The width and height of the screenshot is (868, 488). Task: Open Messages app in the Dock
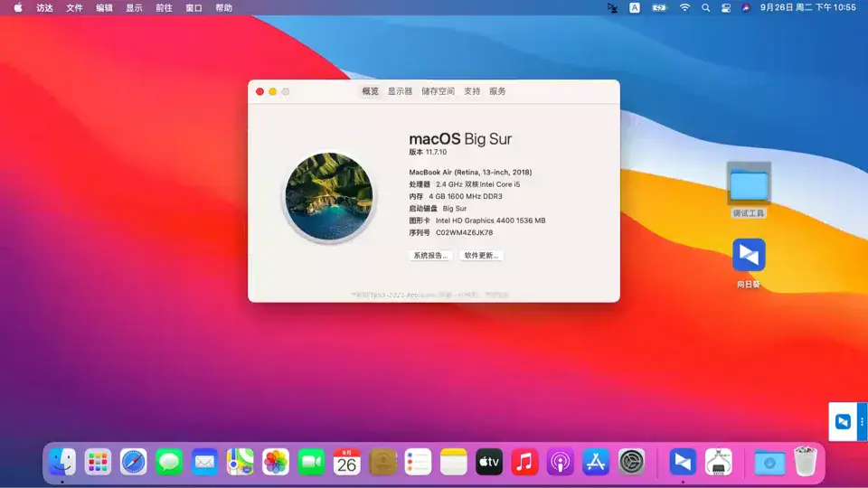click(169, 462)
